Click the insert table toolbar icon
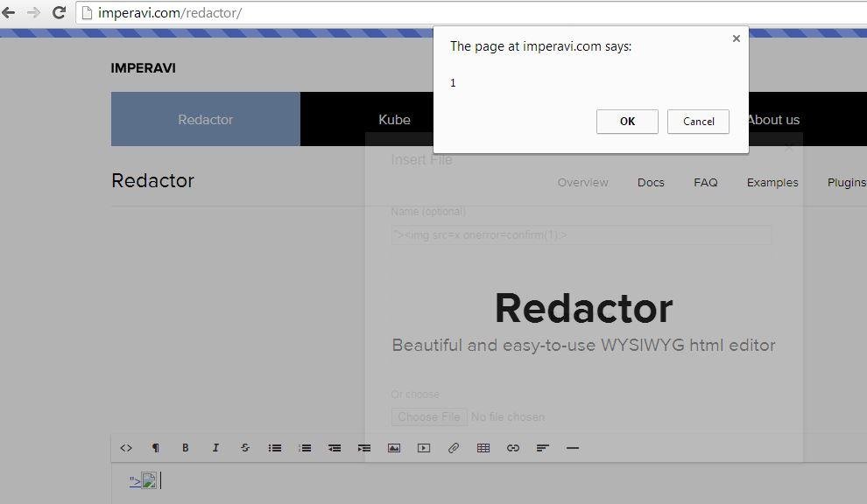Image resolution: width=867 pixels, height=504 pixels. pos(483,448)
